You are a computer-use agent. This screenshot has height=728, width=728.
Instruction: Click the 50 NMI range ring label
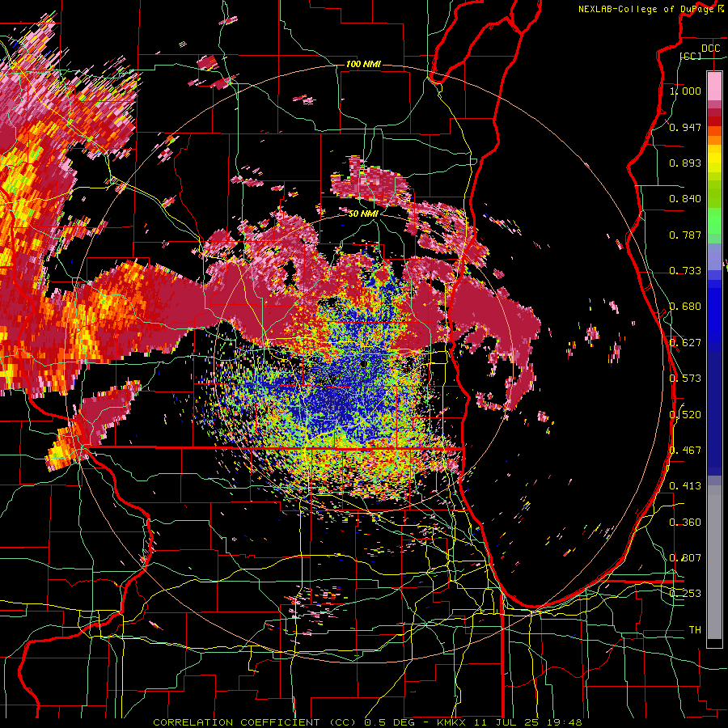point(363,214)
